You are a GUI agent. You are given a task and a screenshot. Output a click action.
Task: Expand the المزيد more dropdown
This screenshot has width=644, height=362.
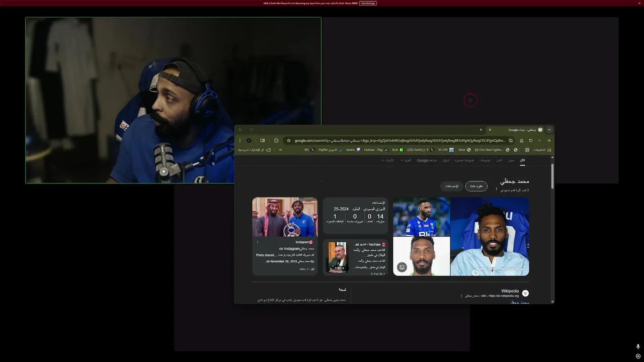tap(406, 160)
